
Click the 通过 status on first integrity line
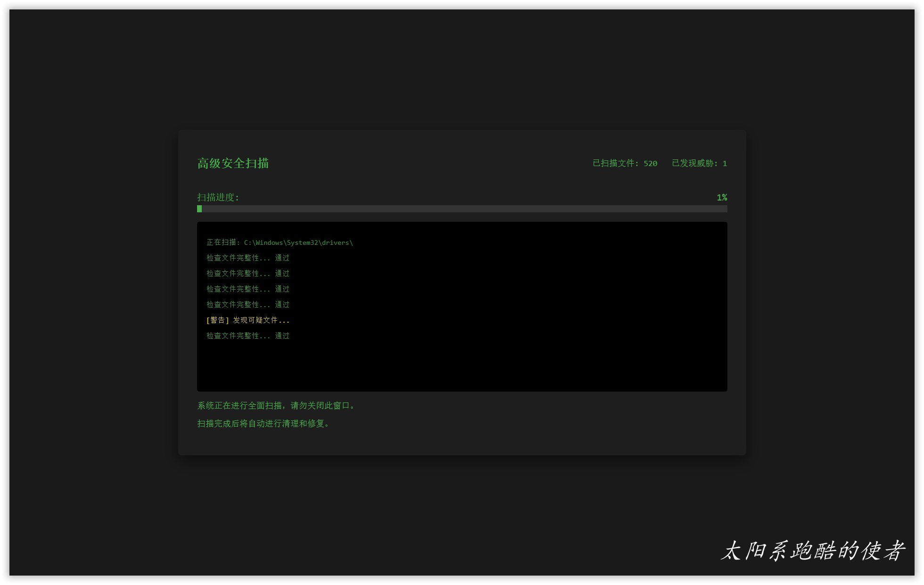pyautogui.click(x=282, y=258)
